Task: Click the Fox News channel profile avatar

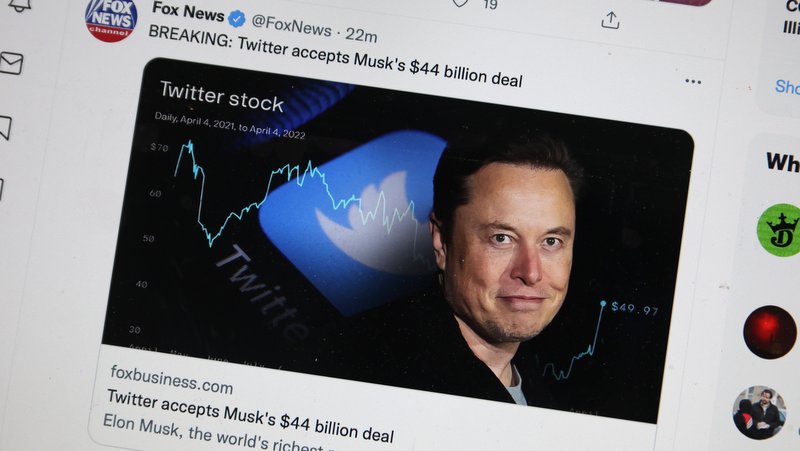Action: 111,17
